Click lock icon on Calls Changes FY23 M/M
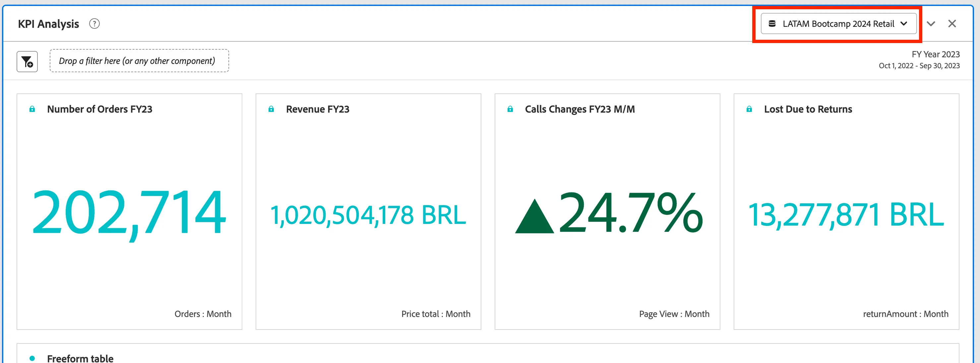 click(510, 110)
